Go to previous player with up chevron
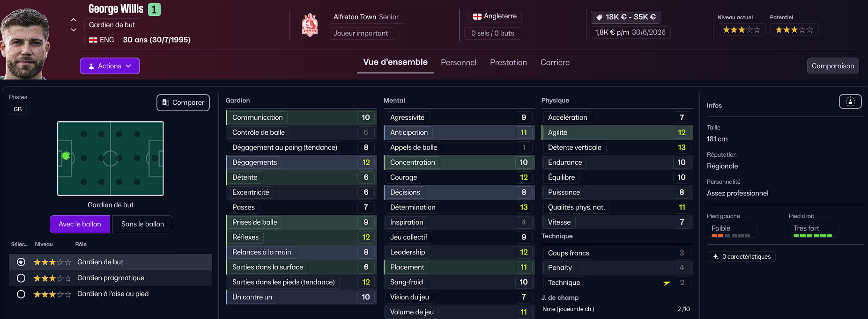The image size is (868, 319). click(x=74, y=20)
